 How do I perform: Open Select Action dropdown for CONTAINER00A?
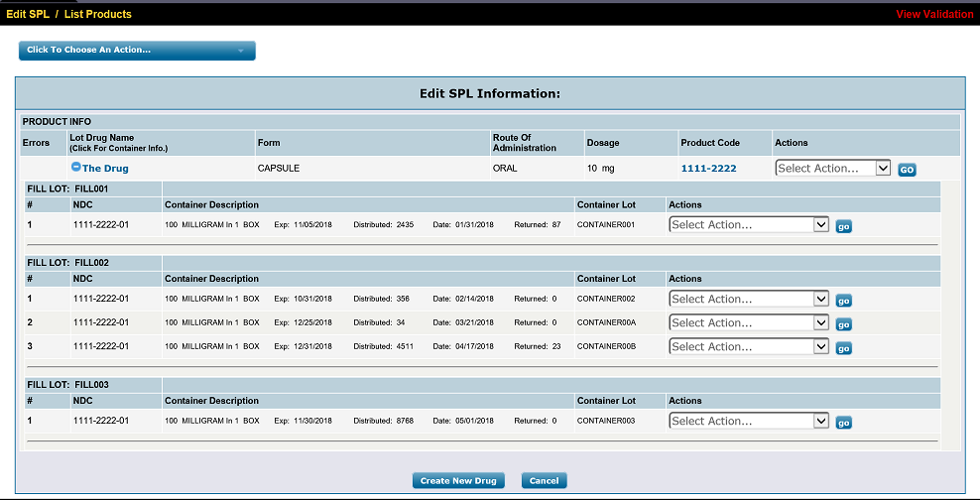click(749, 323)
